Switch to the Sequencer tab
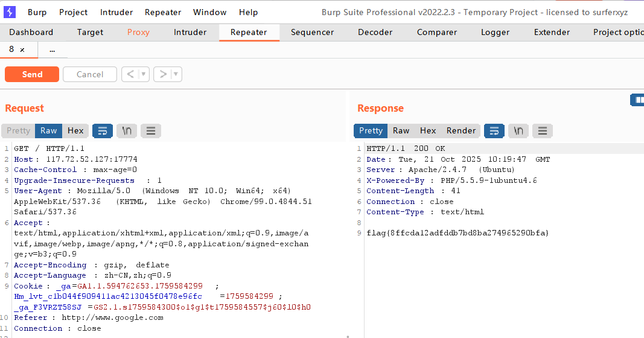The image size is (644, 338). coord(312,32)
